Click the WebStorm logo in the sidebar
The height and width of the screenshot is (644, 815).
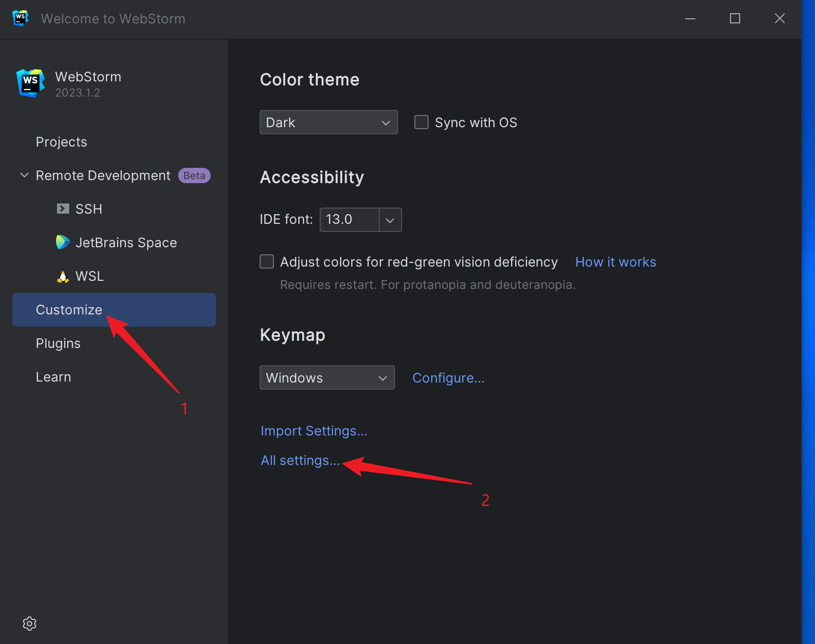[x=31, y=83]
